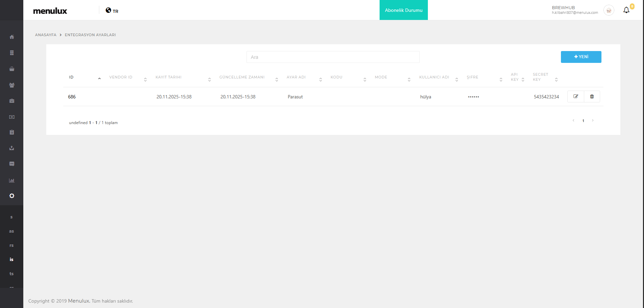Click the settings gear sidebar icon

coord(12,196)
